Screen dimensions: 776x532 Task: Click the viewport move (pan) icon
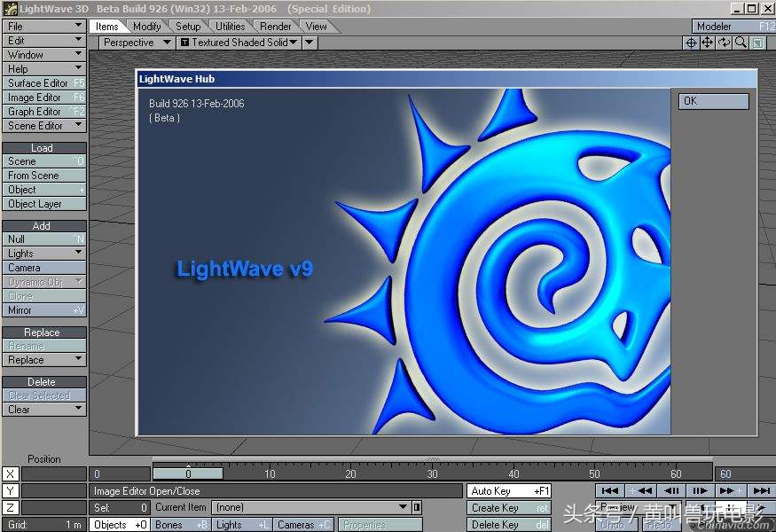(x=707, y=43)
